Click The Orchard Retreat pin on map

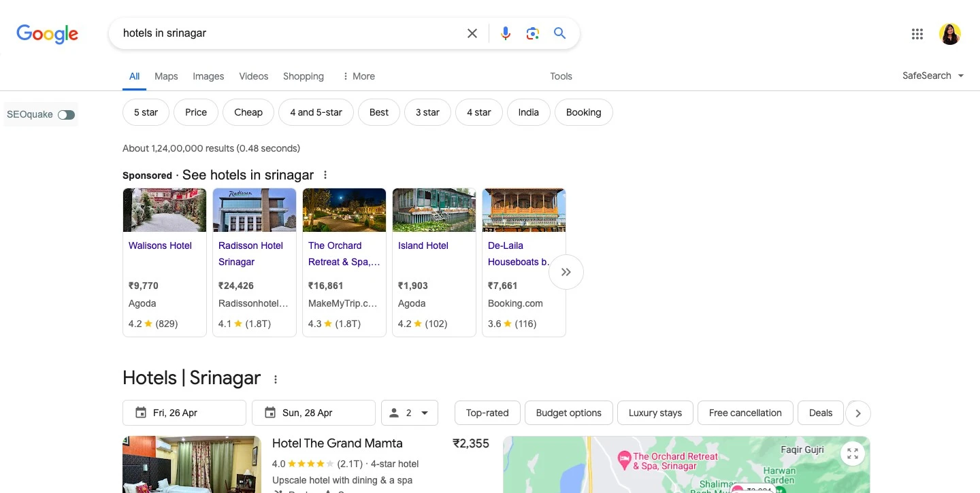point(623,460)
